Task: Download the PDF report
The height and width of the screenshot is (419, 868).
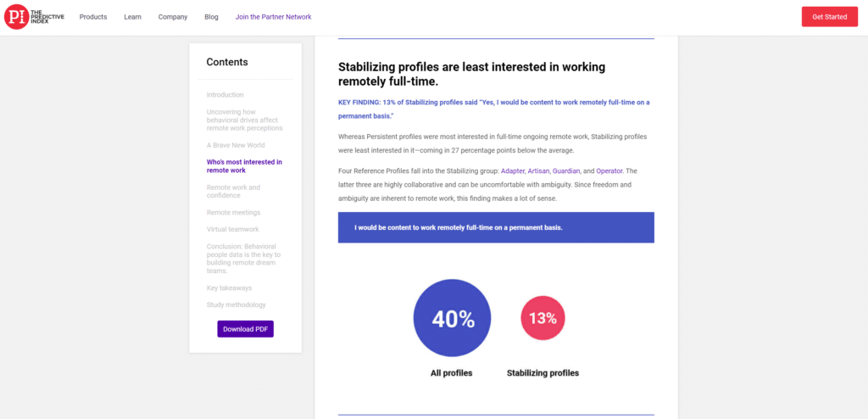Action: pos(245,328)
